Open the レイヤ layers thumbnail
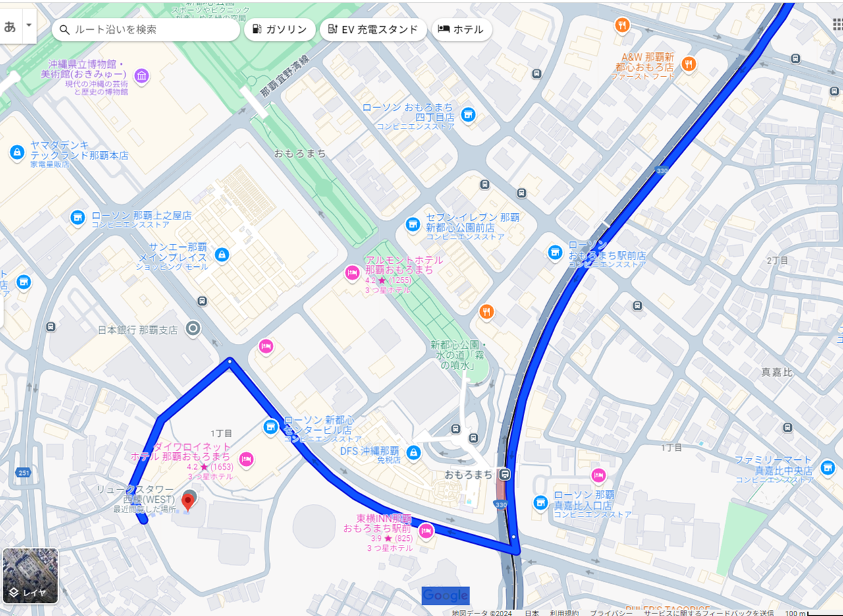 click(30, 576)
